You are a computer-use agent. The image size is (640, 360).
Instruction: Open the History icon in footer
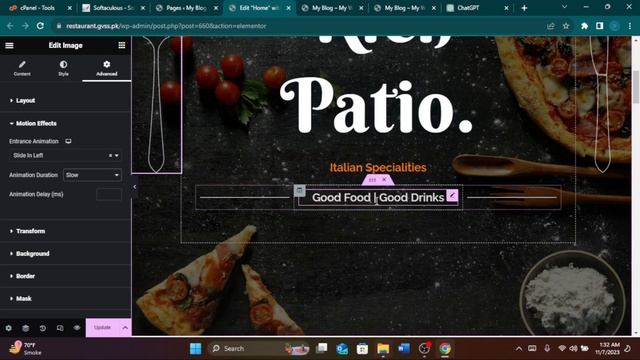point(43,328)
